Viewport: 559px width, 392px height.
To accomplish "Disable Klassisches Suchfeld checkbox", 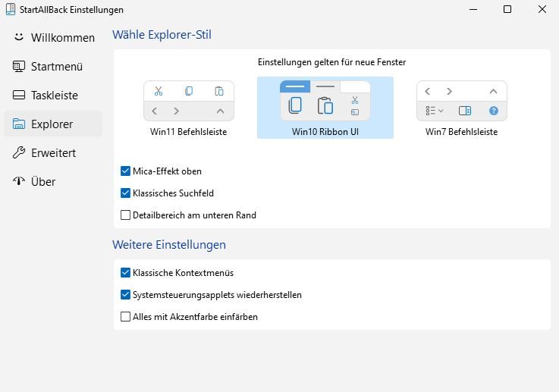I will pos(125,193).
